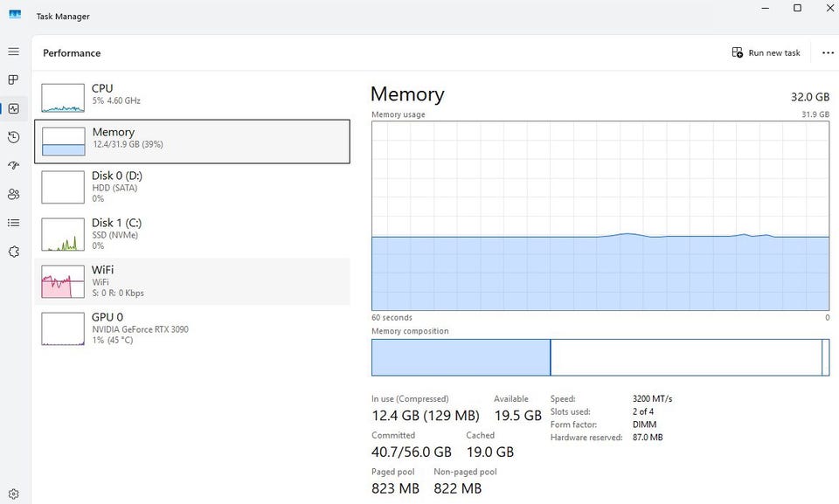Click the 1% (45 °C) GPU text
Viewport: 839px width, 504px height.
113,341
